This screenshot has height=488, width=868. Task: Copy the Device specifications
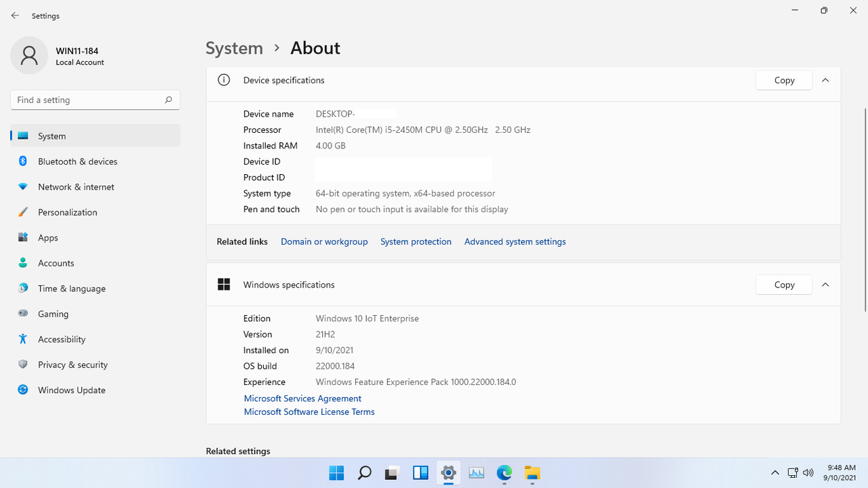pos(784,80)
